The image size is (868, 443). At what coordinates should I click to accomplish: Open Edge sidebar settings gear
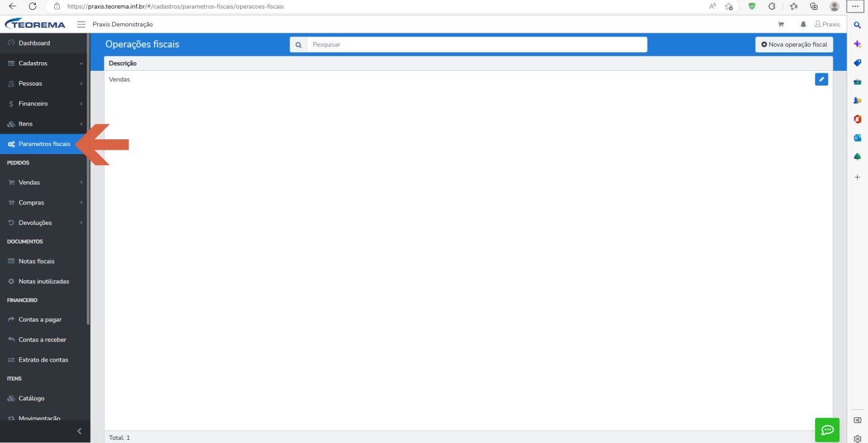click(x=858, y=439)
